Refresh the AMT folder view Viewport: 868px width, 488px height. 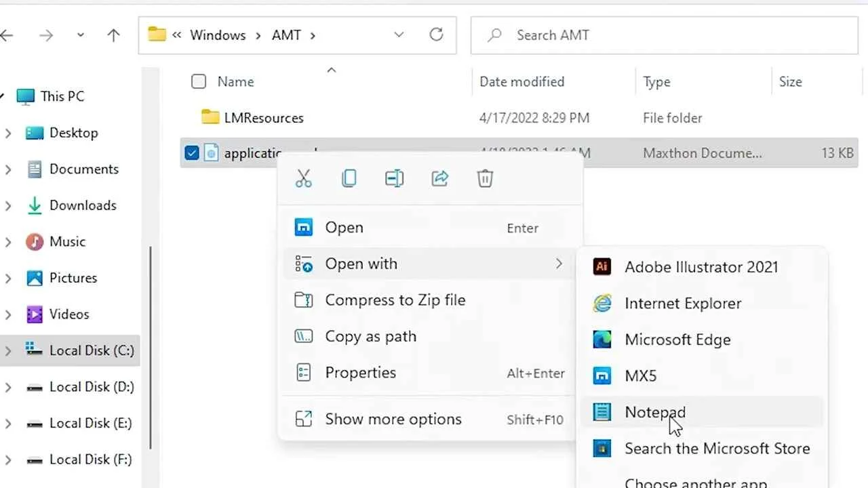436,35
